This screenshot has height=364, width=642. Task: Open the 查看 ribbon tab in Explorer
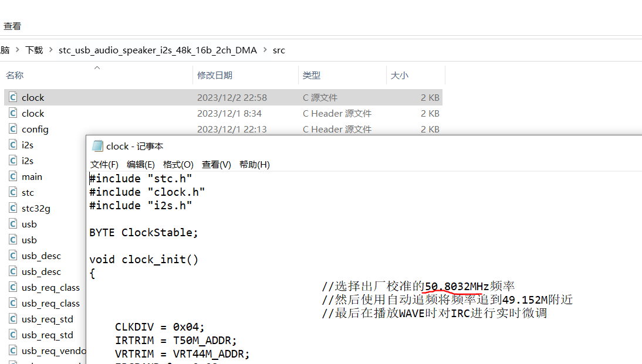[12, 26]
